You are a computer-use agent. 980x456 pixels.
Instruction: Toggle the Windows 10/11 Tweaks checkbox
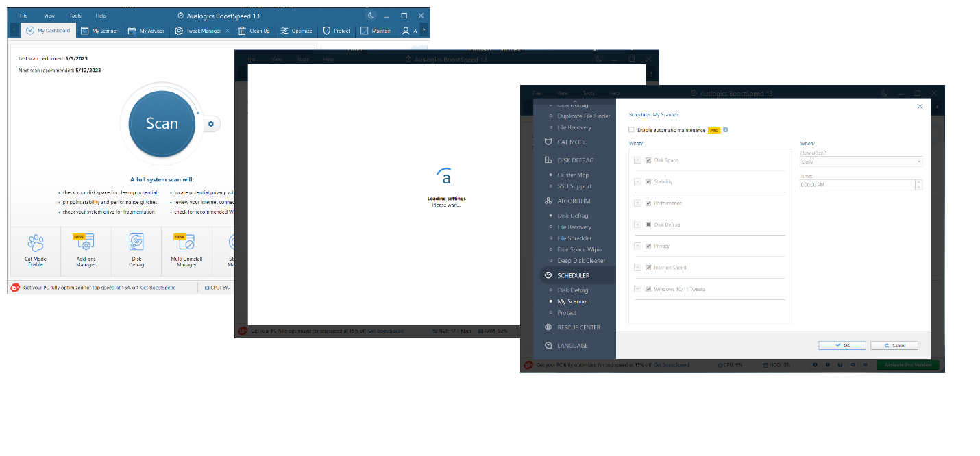(648, 289)
